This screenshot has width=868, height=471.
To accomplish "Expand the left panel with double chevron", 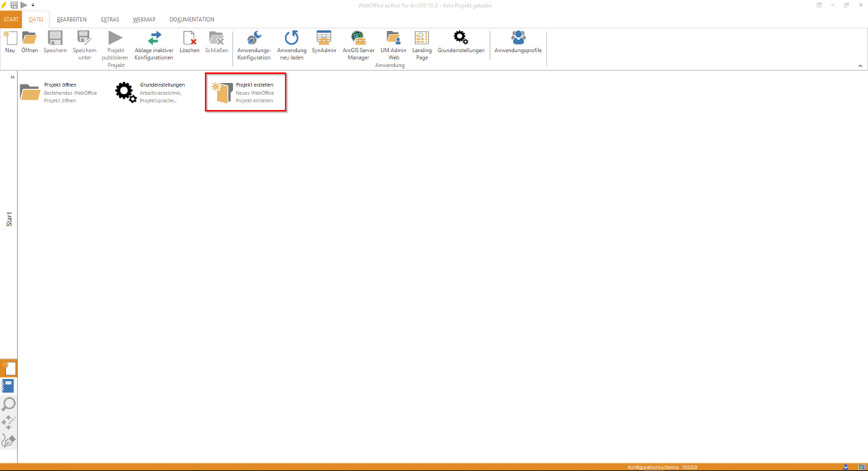I will pyautogui.click(x=12, y=78).
